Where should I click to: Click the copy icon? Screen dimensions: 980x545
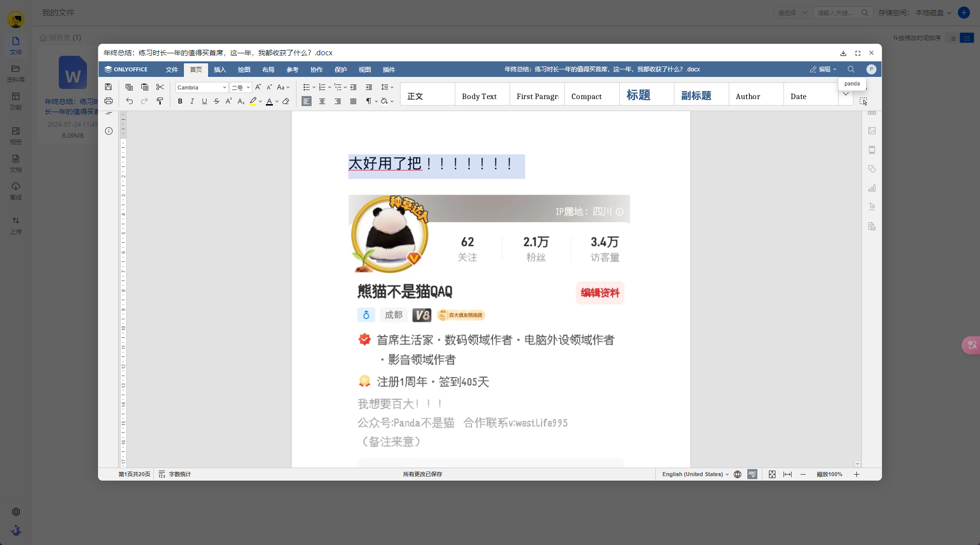click(129, 87)
